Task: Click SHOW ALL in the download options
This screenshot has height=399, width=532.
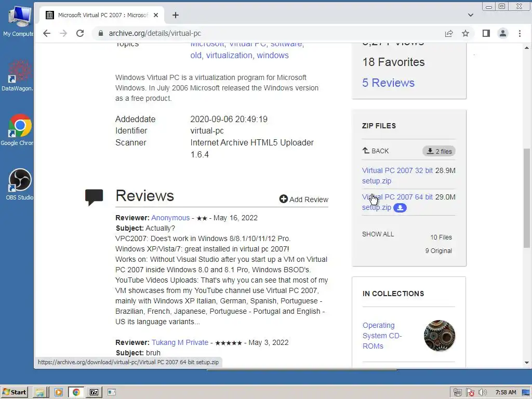Action: (x=378, y=234)
